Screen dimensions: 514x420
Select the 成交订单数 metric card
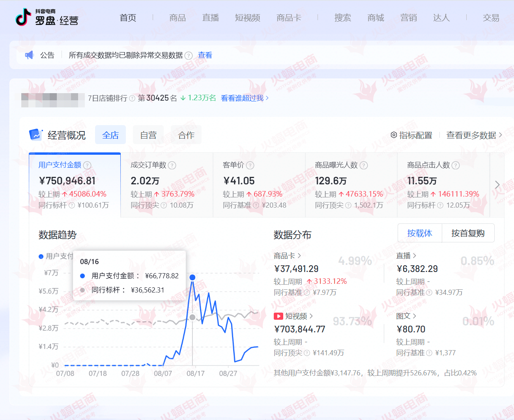[166, 185]
